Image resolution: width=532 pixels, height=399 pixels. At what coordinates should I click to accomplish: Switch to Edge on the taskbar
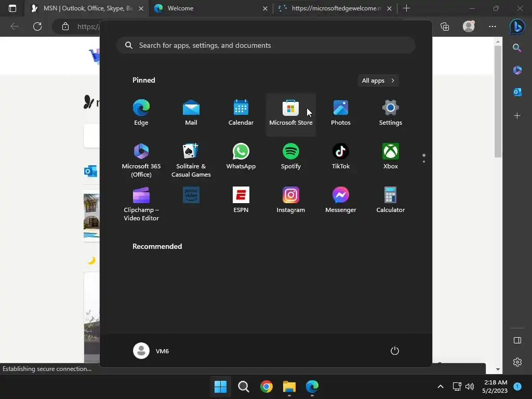312,387
